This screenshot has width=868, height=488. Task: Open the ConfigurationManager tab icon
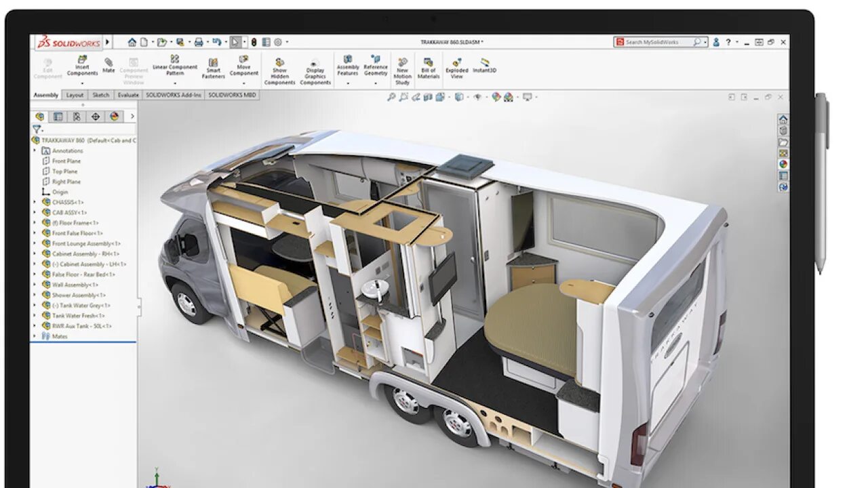click(77, 117)
